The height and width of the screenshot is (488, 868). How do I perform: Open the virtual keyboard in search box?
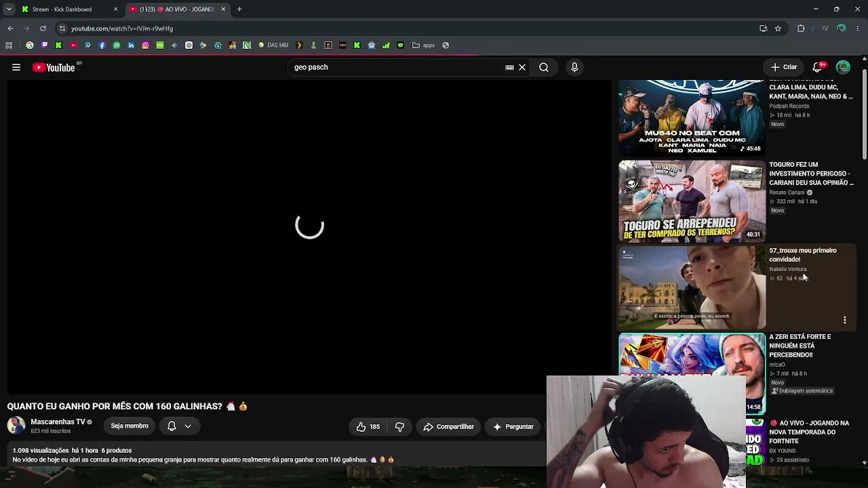click(x=509, y=67)
